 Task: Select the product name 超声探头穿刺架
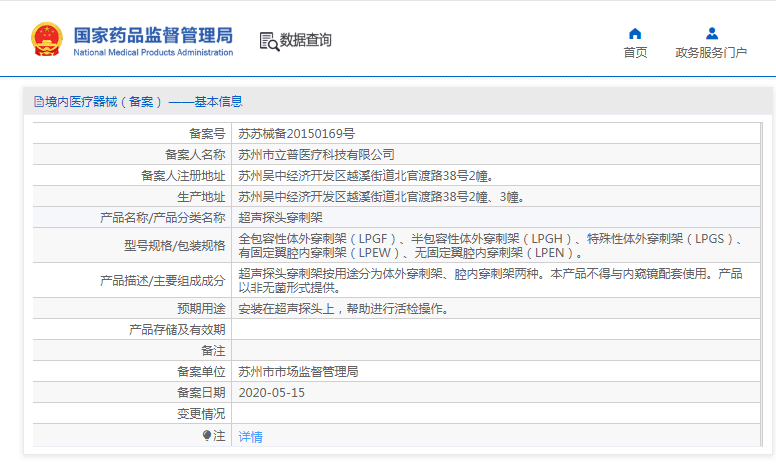coord(281,218)
